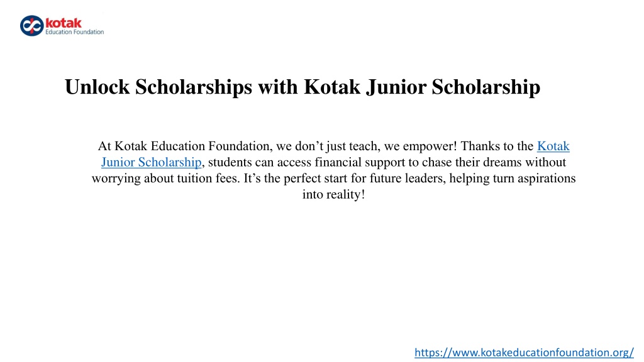The width and height of the screenshot is (644, 362).
Task: Open the 'Junior Scholarship' hyperlink text
Action: click(x=151, y=162)
